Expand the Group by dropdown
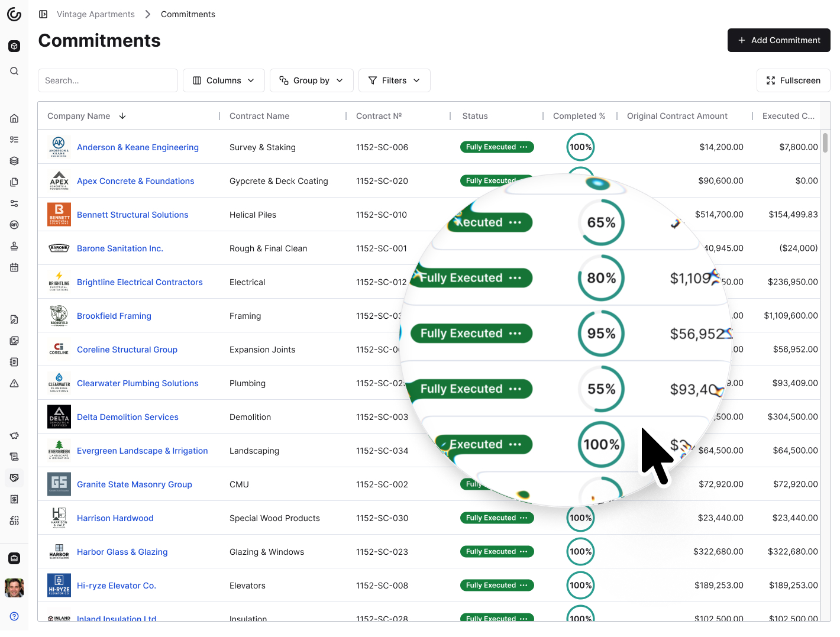Screen dimensions: 840x637 point(312,80)
